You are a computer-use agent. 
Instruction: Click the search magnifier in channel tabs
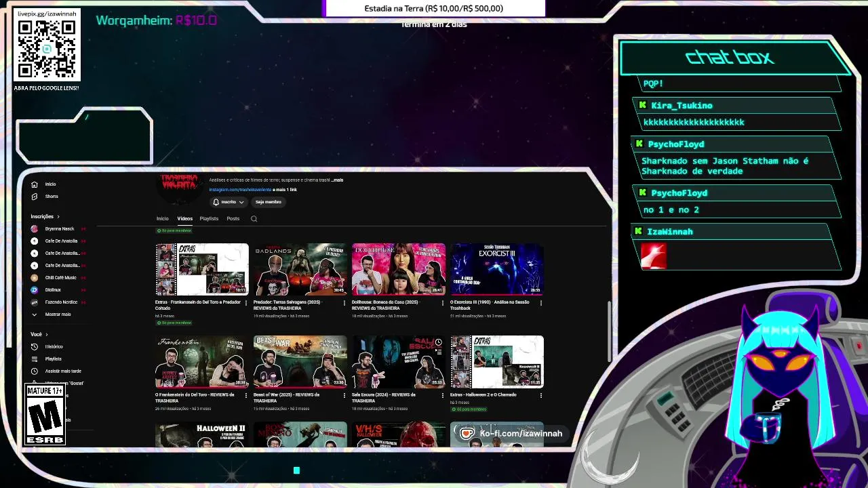point(254,219)
